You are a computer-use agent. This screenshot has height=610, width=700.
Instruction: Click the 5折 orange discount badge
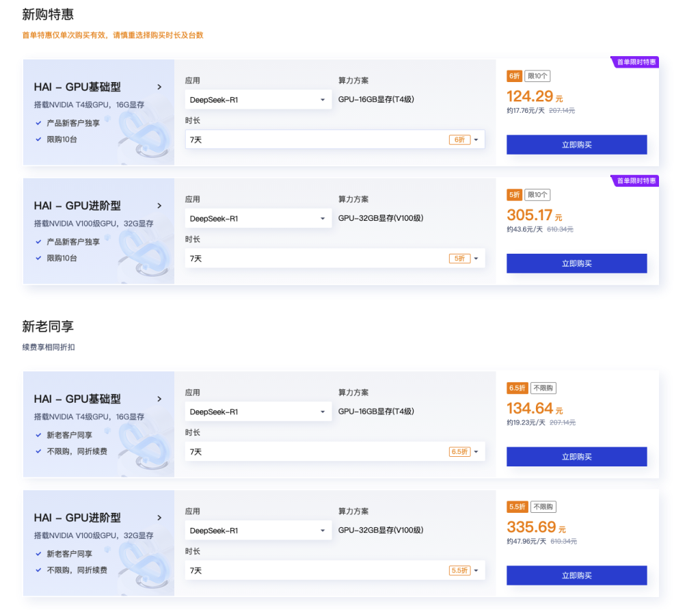pos(514,195)
